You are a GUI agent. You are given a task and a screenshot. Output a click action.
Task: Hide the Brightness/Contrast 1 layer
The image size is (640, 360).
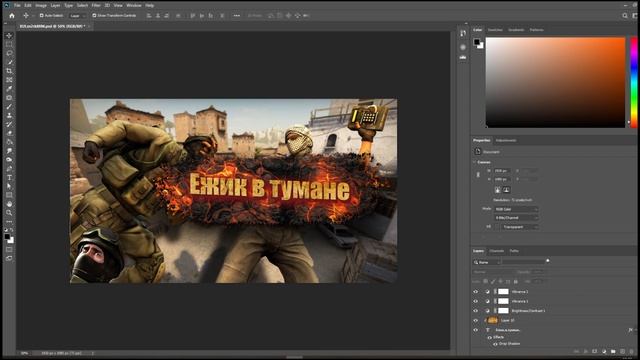476,311
